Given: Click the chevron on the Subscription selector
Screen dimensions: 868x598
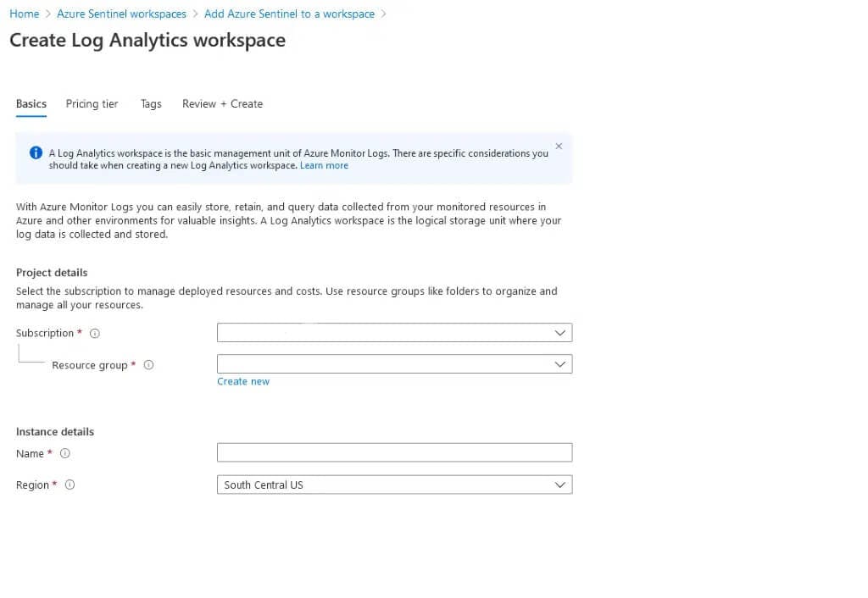Looking at the screenshot, I should 559,332.
